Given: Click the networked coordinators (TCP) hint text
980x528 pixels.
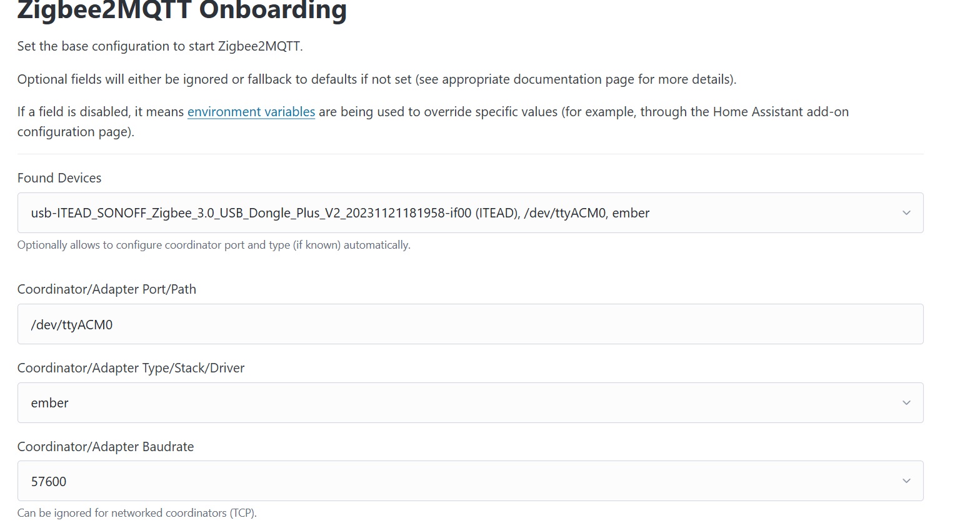Looking at the screenshot, I should [x=137, y=513].
